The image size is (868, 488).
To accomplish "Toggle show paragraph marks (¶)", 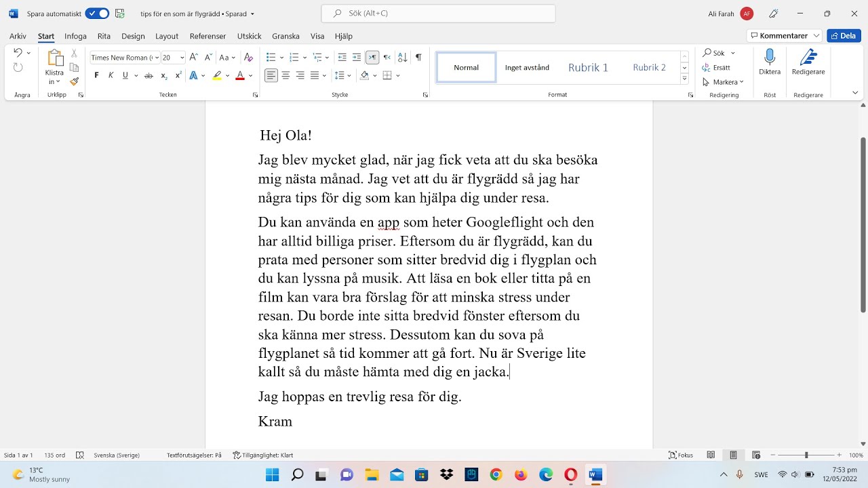I will (418, 58).
